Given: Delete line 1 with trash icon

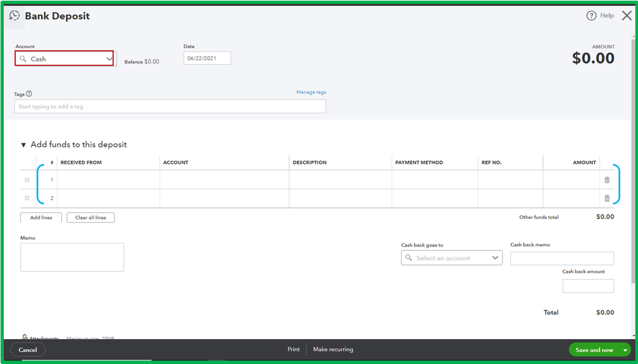Looking at the screenshot, I should point(607,179).
